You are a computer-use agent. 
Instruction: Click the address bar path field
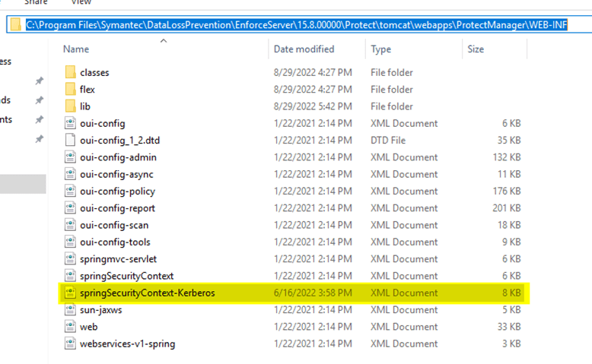[x=297, y=25]
